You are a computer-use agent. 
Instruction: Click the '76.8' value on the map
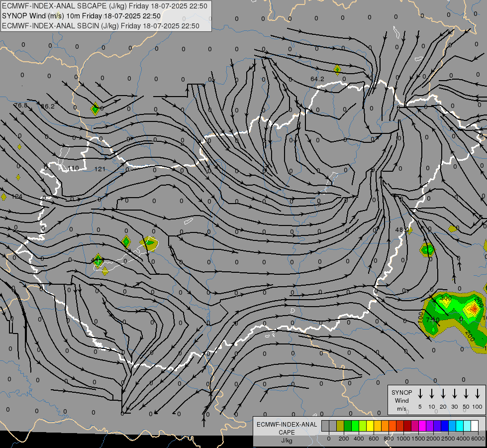pyautogui.click(x=21, y=105)
